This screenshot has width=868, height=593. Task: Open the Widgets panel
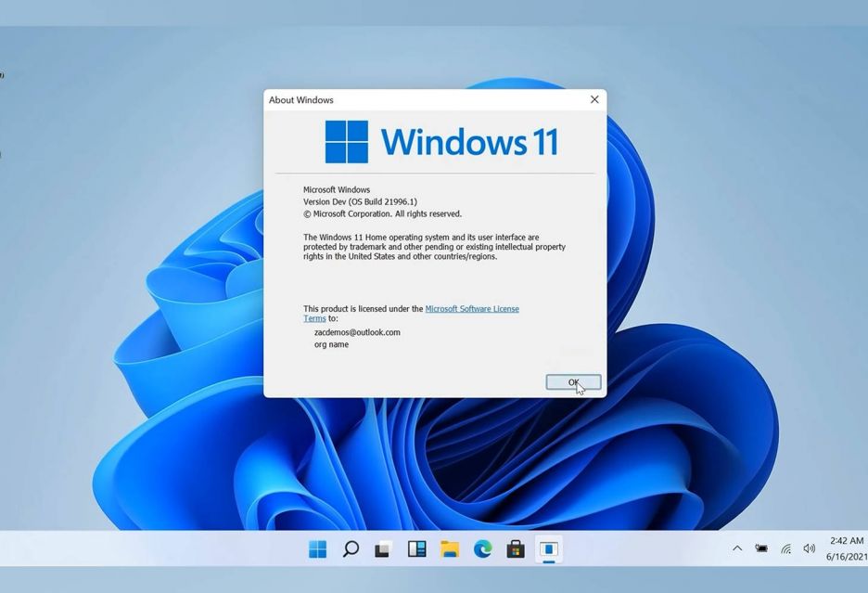coord(416,549)
